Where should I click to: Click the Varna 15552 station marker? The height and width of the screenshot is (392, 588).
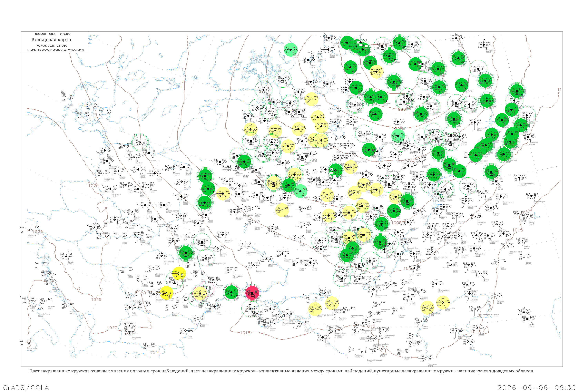[186, 331]
